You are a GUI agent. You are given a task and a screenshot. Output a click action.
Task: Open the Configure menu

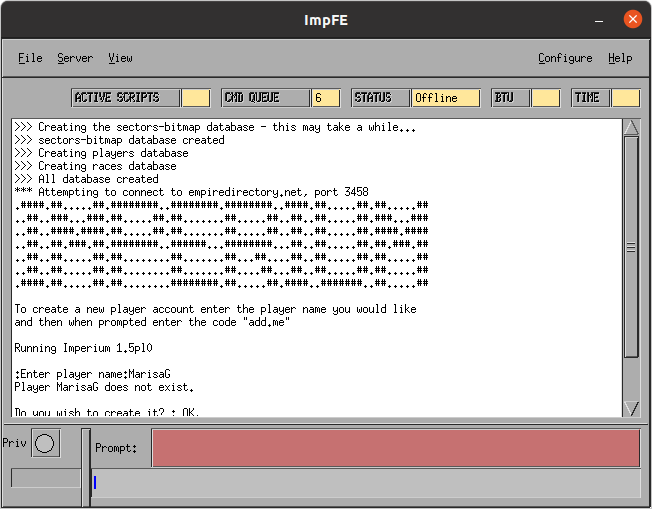(x=565, y=58)
